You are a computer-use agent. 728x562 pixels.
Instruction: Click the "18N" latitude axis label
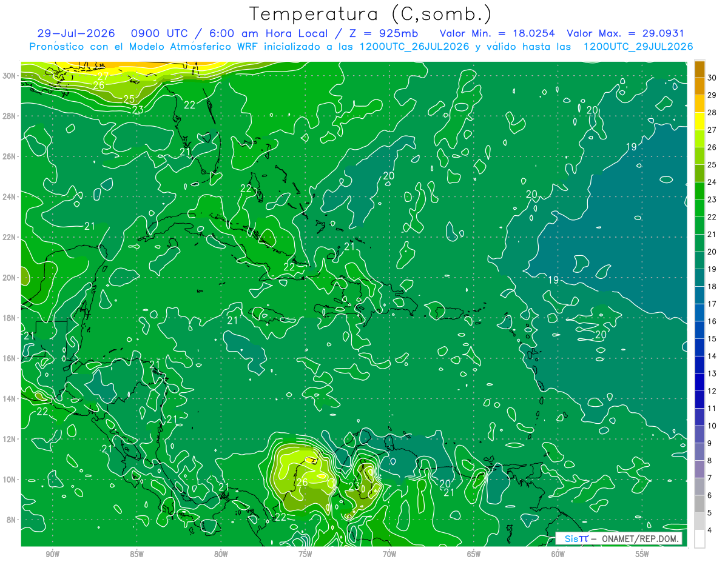click(9, 318)
